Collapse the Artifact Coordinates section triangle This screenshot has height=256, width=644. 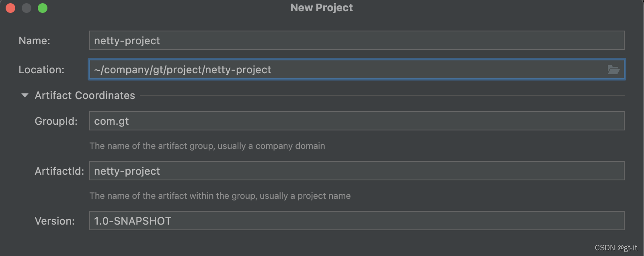(25, 95)
